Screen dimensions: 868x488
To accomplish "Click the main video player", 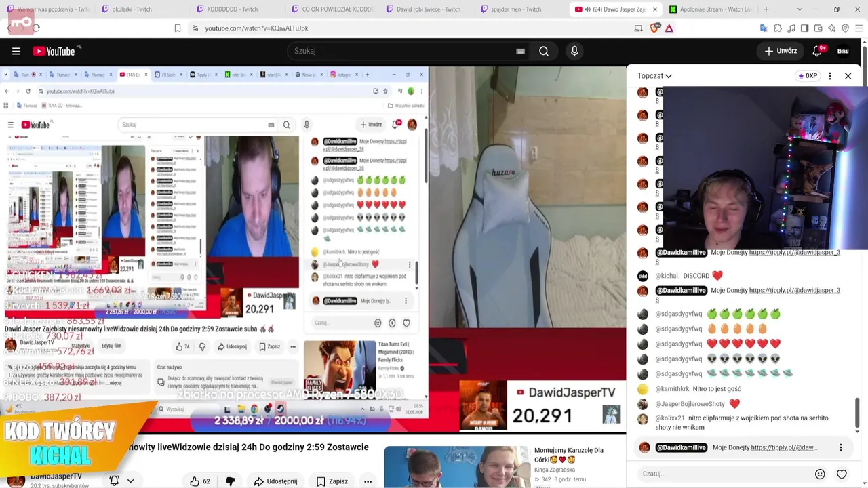I will [313, 249].
